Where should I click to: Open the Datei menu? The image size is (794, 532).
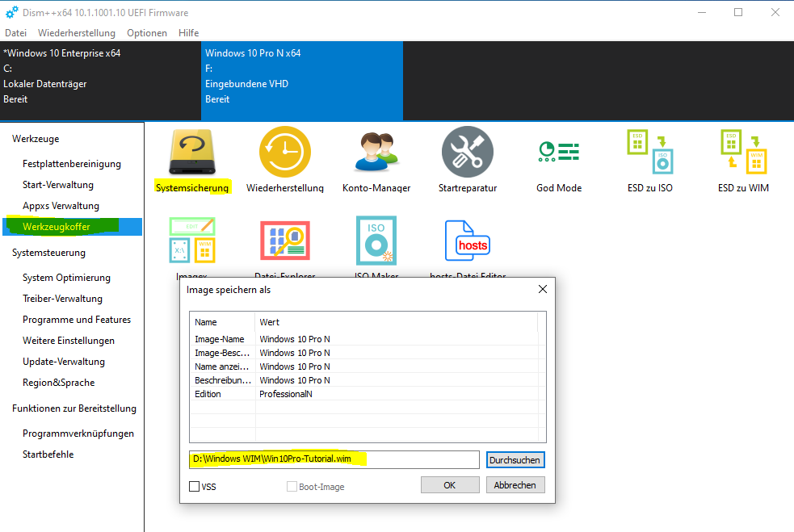click(x=15, y=33)
